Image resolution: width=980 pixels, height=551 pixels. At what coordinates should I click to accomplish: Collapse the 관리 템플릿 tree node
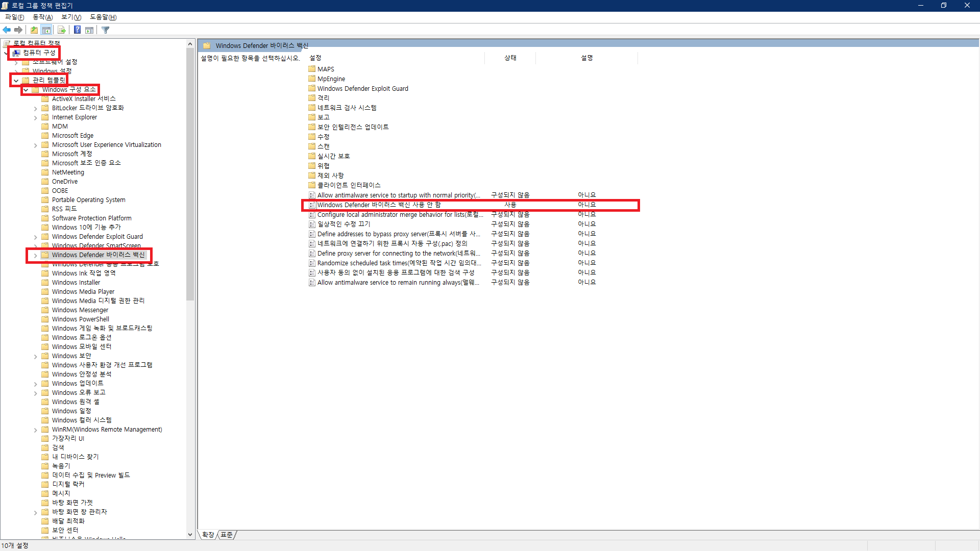click(16, 81)
